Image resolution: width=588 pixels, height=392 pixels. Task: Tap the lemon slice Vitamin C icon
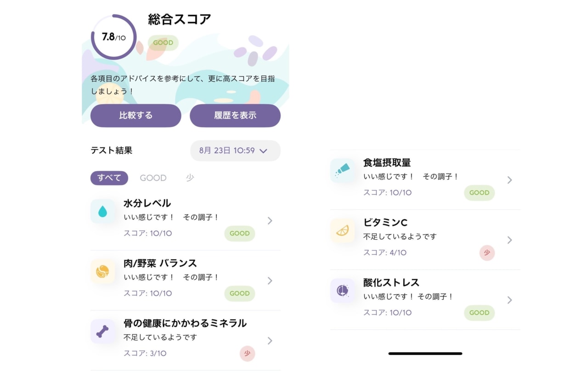[x=342, y=230]
